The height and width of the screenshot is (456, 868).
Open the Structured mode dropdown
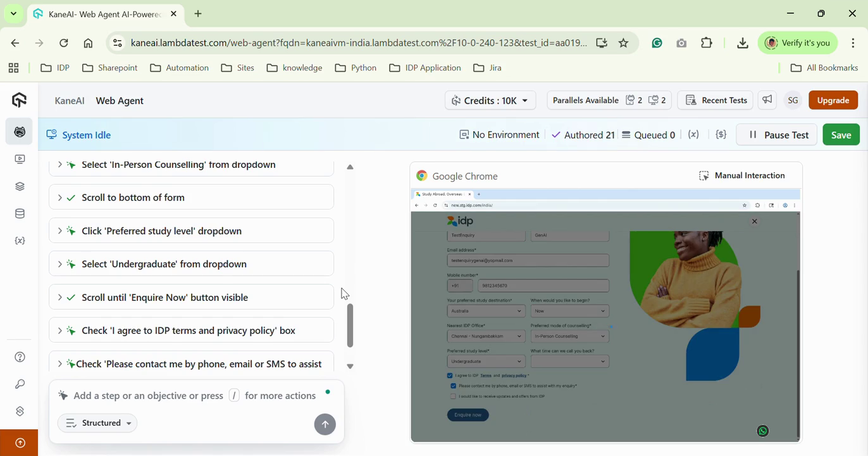(97, 423)
